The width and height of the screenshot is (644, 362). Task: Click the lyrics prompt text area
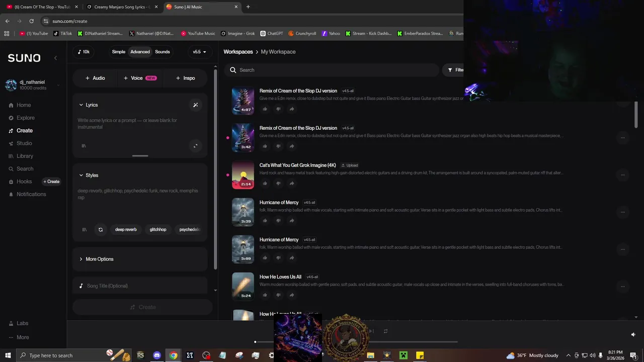click(140, 124)
